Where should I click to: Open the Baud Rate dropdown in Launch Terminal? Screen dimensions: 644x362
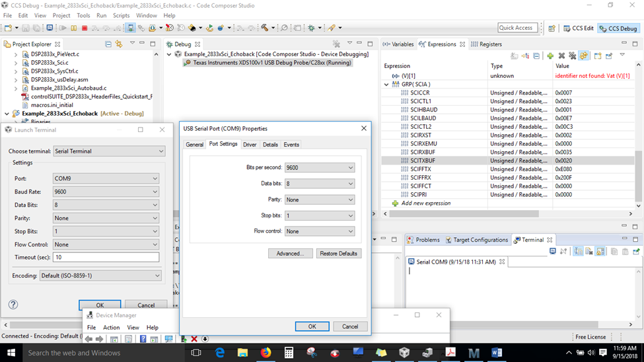tap(106, 192)
